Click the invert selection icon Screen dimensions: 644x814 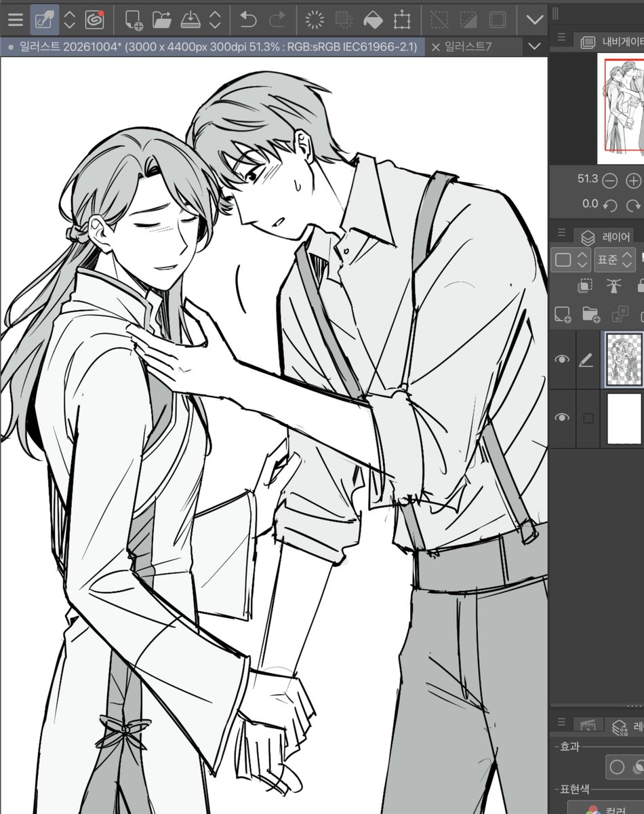click(x=469, y=20)
